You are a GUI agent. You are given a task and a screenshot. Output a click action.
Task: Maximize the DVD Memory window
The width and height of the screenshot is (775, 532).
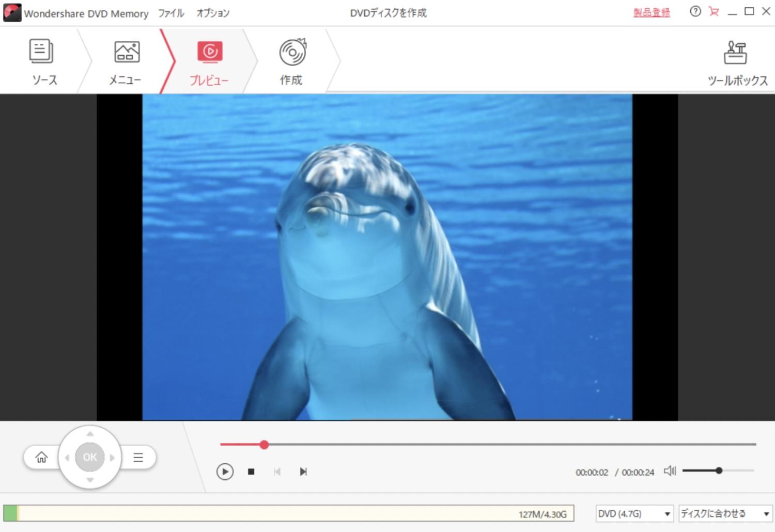[749, 11]
